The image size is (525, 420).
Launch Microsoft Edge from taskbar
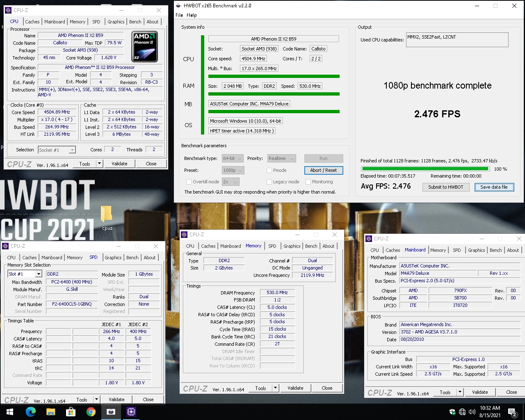point(31,412)
